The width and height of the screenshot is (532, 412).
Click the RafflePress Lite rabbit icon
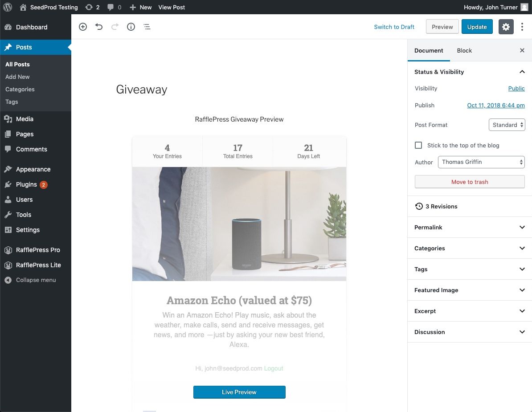click(8, 265)
